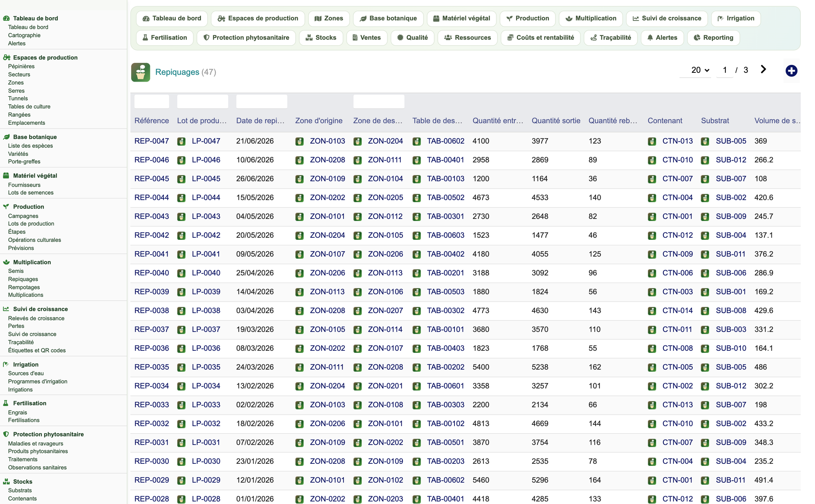Open Lots de semences in sidebar
The height and width of the screenshot is (504, 815).
(x=31, y=193)
